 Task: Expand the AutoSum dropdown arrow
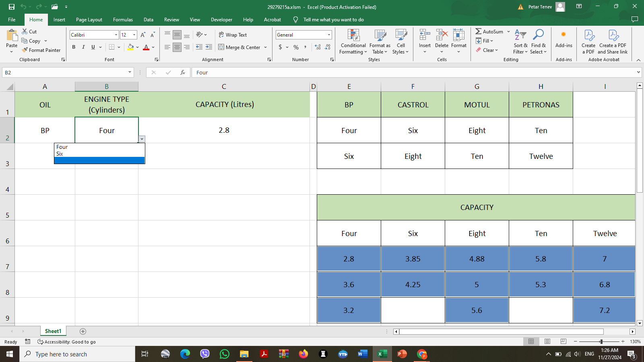[x=508, y=31]
